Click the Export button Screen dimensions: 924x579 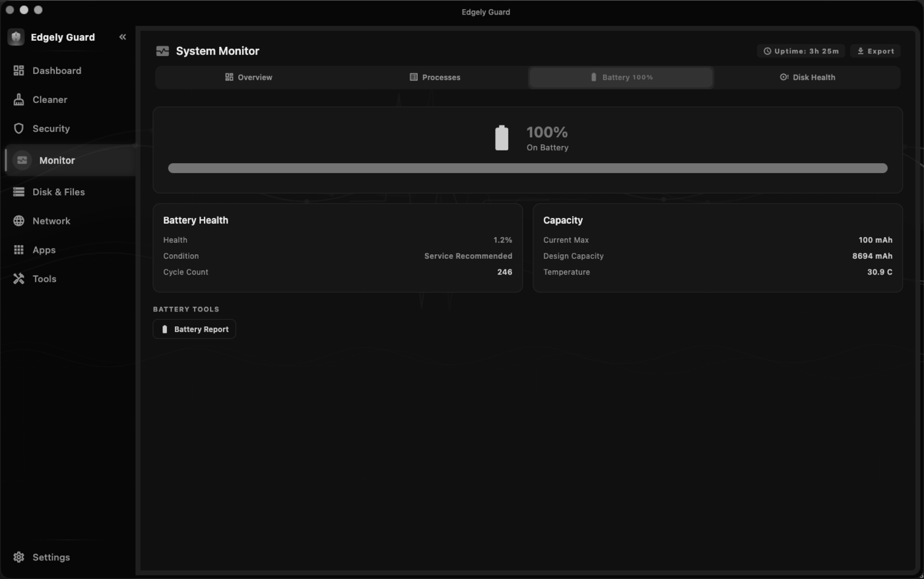click(x=875, y=51)
